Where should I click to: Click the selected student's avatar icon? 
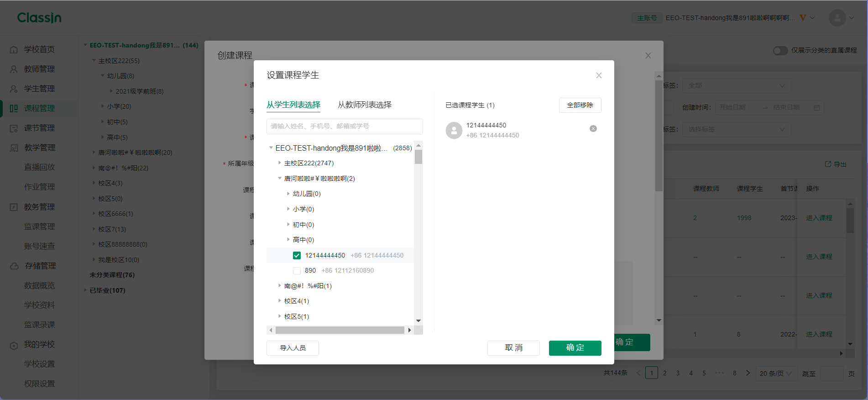(x=454, y=130)
